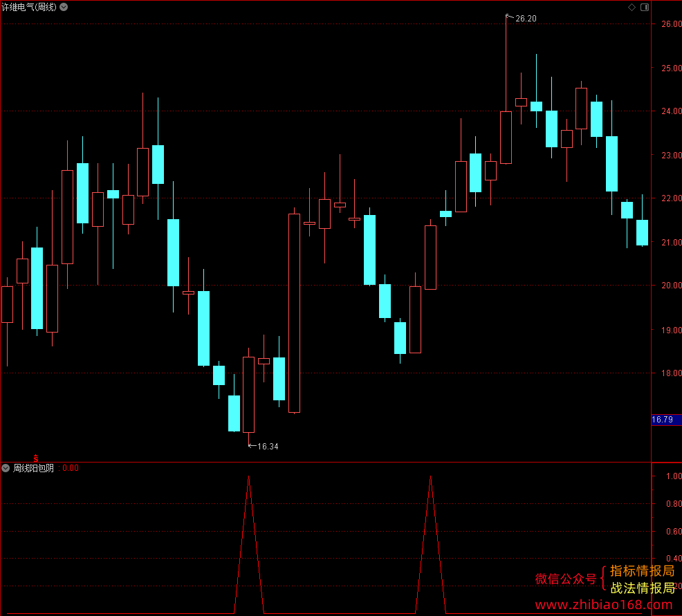Click the indicator value 0.00
The width and height of the screenshot is (682, 616).
71,468
